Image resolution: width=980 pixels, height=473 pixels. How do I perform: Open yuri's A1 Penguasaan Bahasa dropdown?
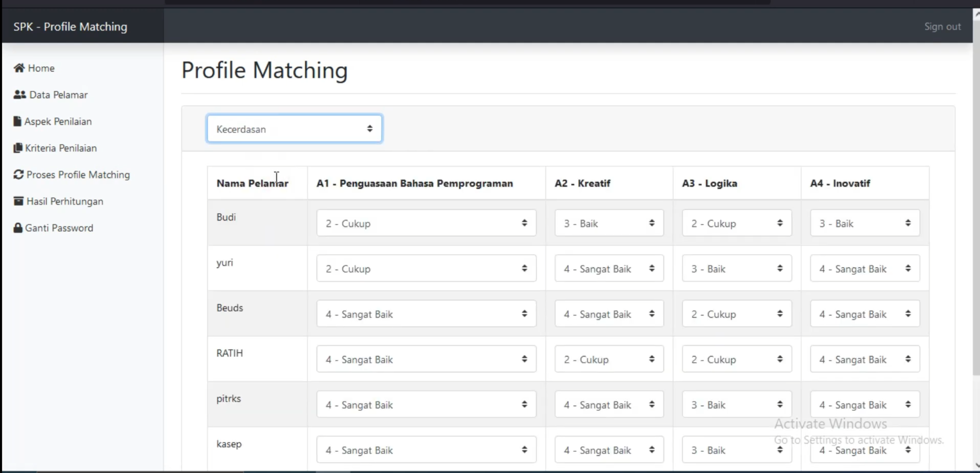(426, 268)
